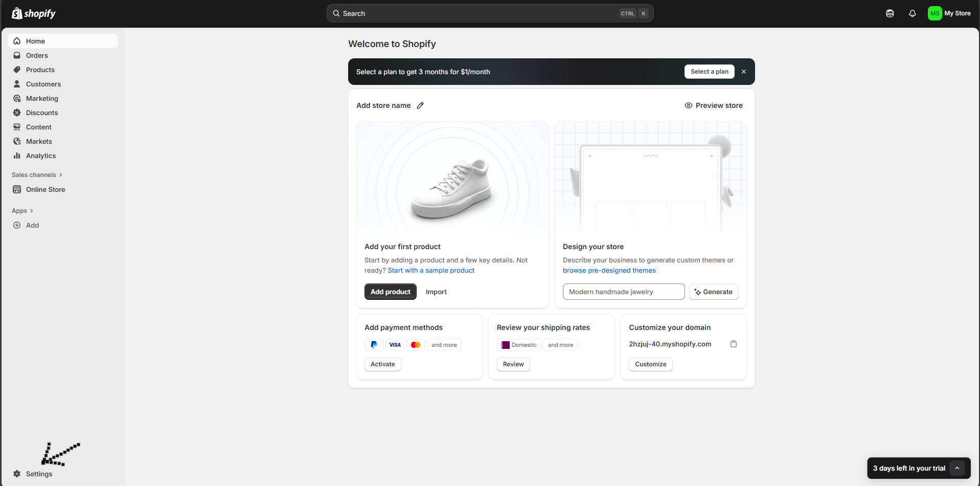Expand the Apps section

[22, 211]
